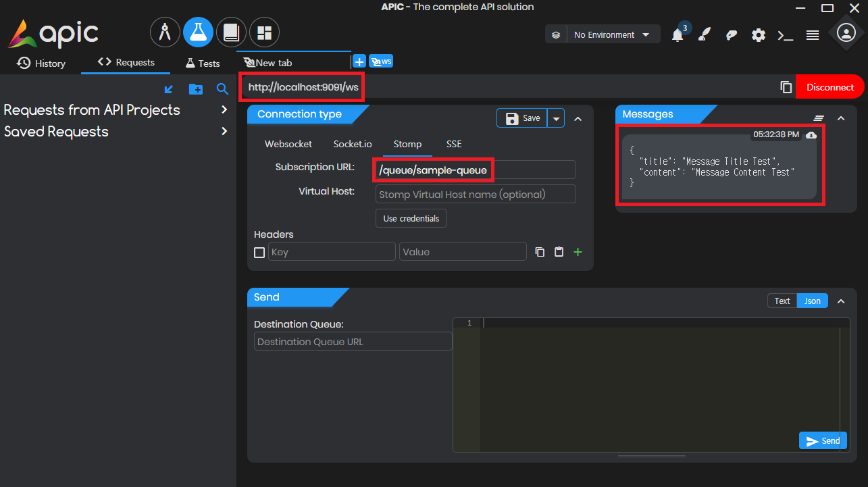The width and height of the screenshot is (868, 487).
Task: Click the Send button
Action: tap(822, 440)
